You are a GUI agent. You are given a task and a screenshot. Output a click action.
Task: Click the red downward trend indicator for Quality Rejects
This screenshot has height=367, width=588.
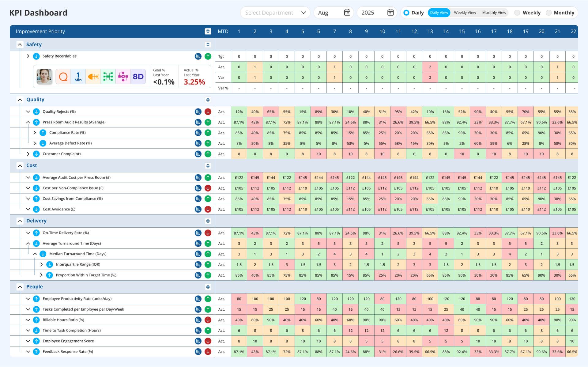tap(208, 112)
